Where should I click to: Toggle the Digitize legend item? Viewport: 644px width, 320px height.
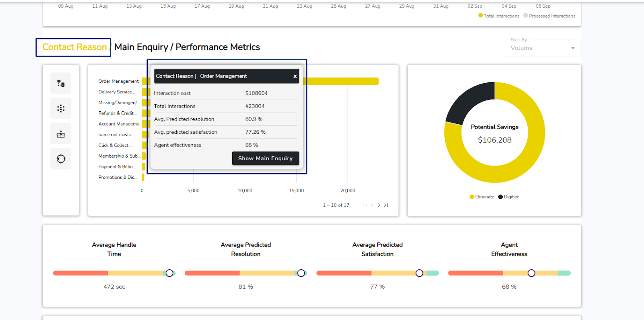click(x=509, y=197)
